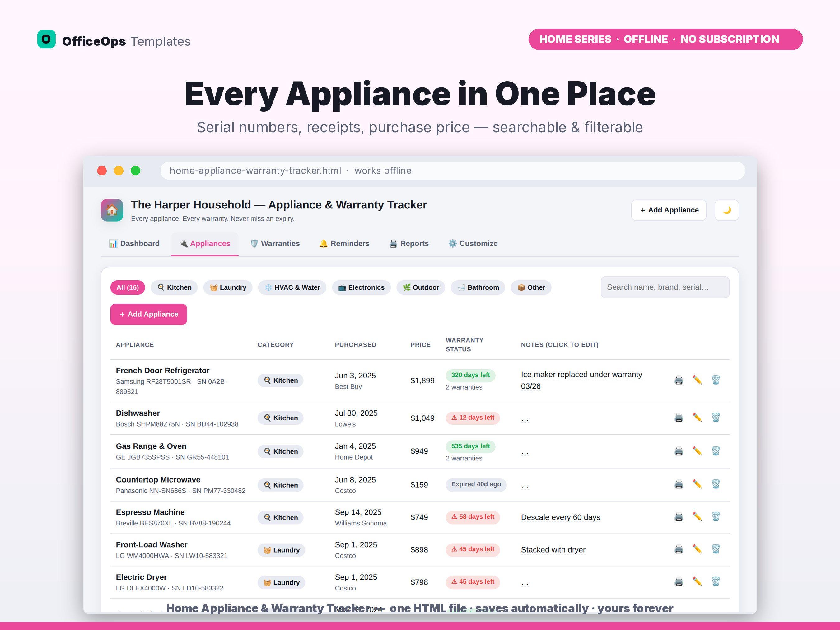
Task: Print the Electric Dryer record
Action: (x=679, y=582)
